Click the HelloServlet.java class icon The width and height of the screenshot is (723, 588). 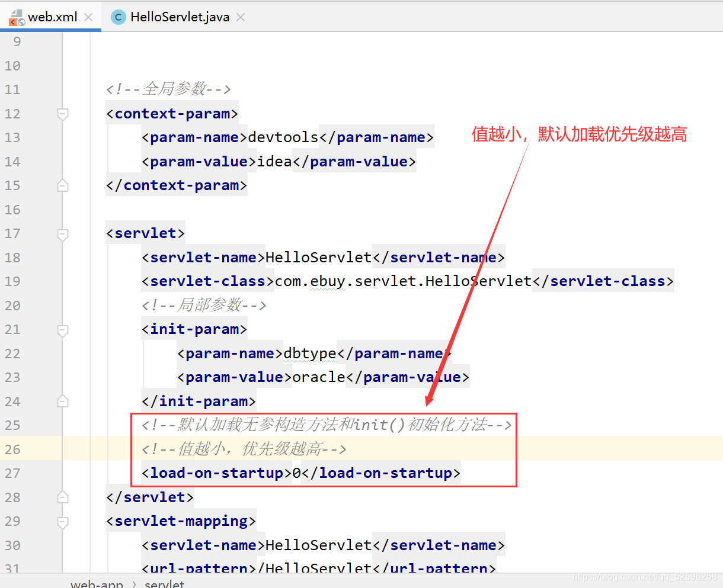[119, 17]
